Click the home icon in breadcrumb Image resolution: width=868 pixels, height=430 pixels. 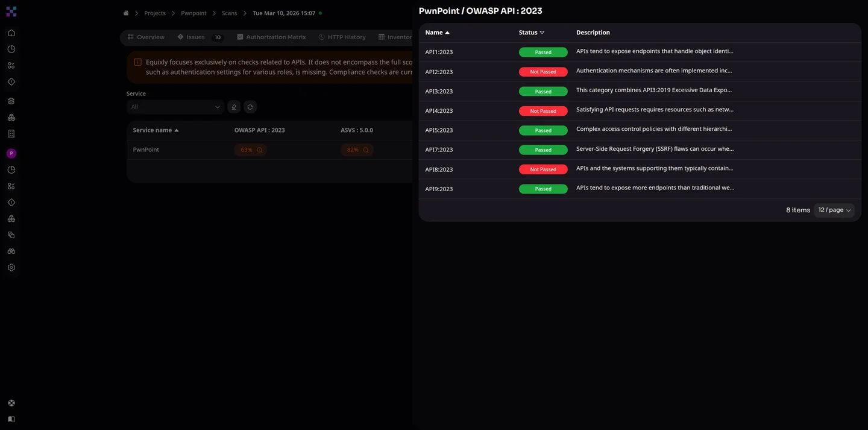click(126, 13)
